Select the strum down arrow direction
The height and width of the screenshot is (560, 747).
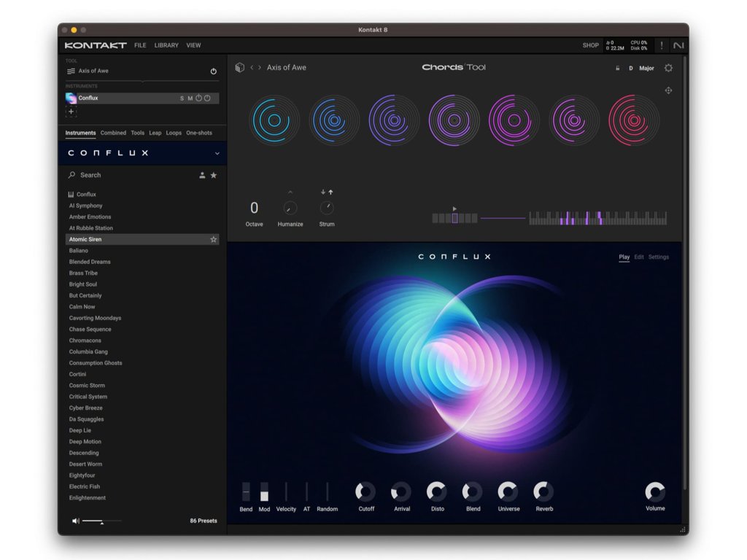323,192
